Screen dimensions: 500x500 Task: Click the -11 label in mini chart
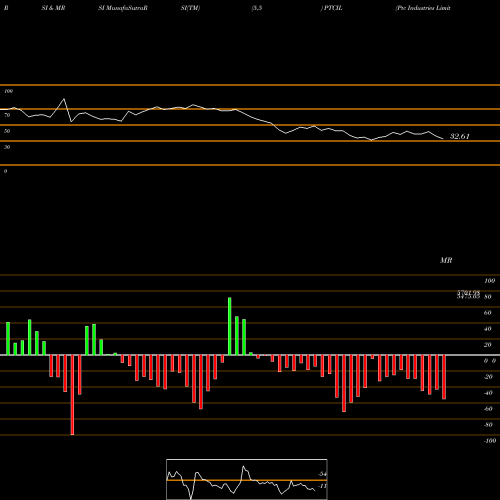tap(322, 486)
